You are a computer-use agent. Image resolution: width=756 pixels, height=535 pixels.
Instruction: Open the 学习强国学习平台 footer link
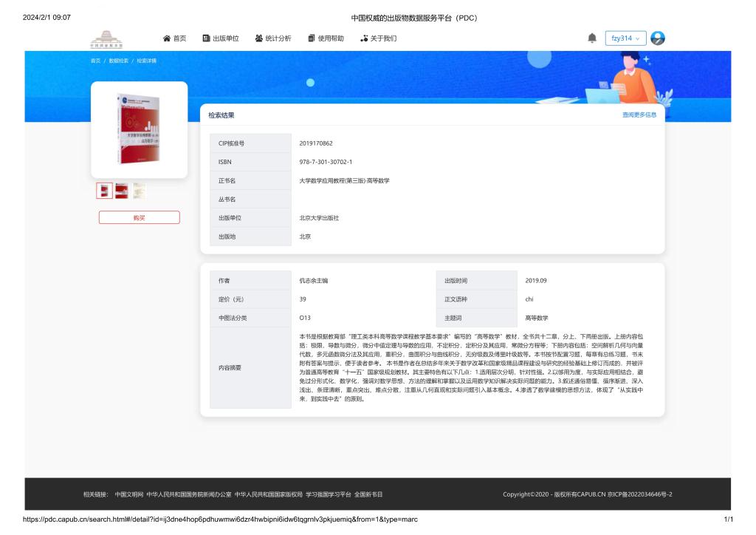329,494
